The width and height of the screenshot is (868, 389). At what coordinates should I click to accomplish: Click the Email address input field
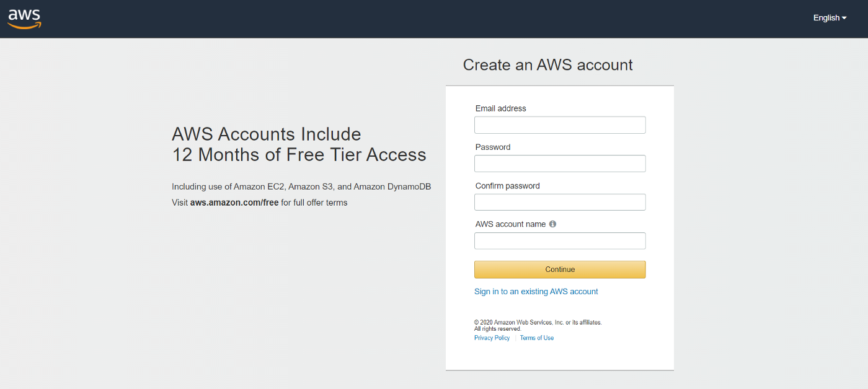(559, 125)
